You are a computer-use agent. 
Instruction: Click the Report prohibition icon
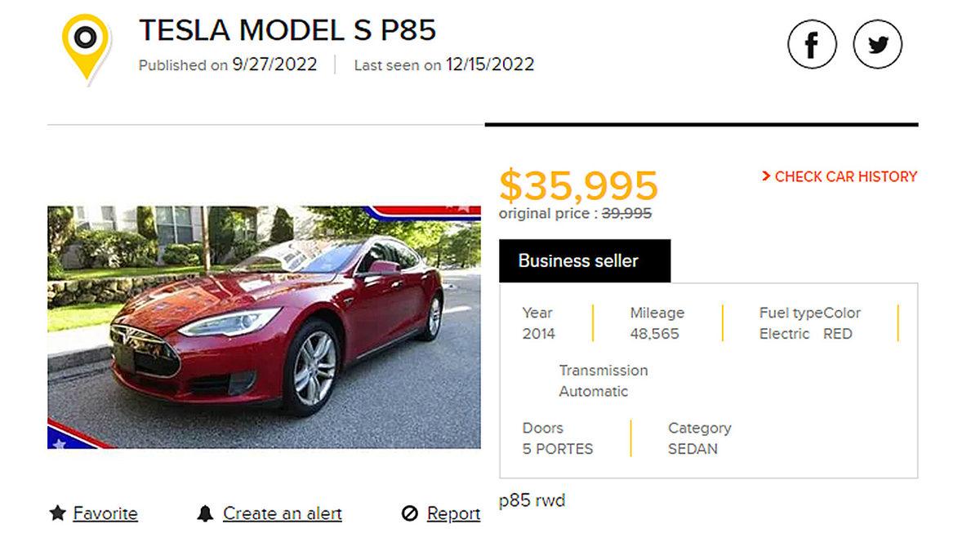(x=410, y=513)
